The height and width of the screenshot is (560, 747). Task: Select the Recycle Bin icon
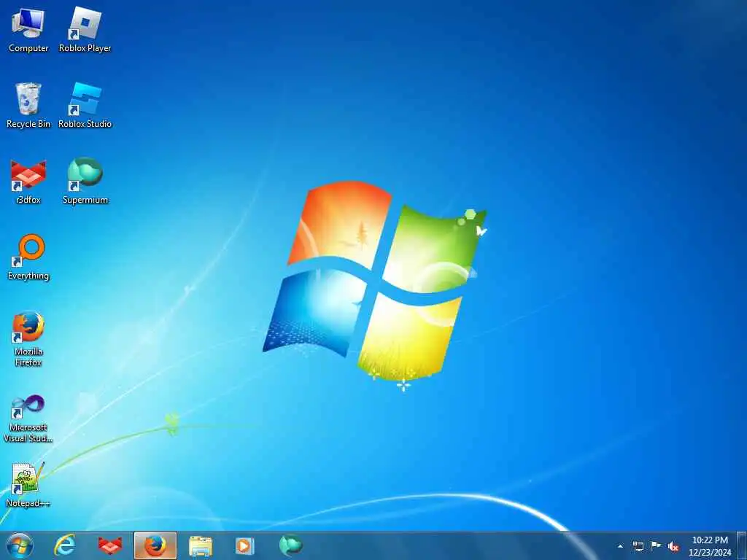coord(28,105)
